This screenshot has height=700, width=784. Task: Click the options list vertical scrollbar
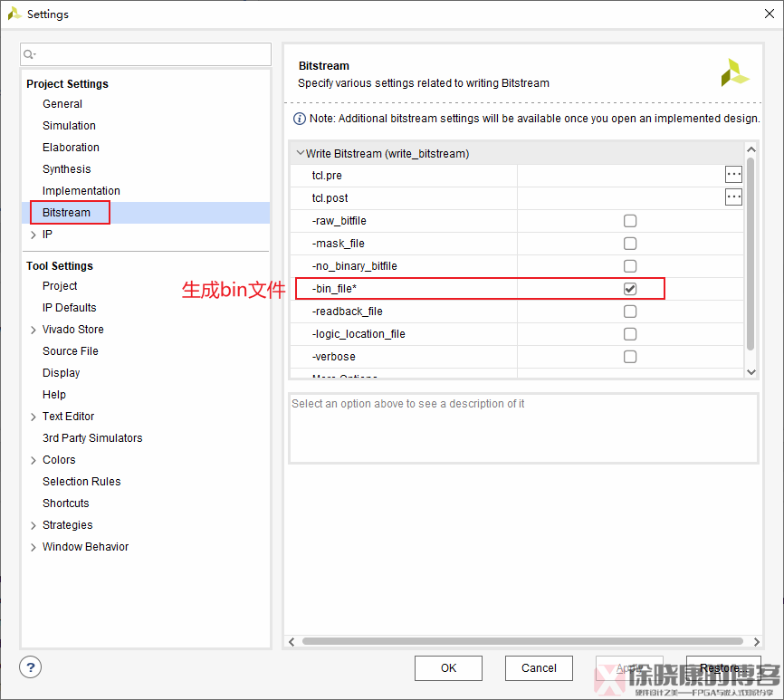(x=751, y=254)
